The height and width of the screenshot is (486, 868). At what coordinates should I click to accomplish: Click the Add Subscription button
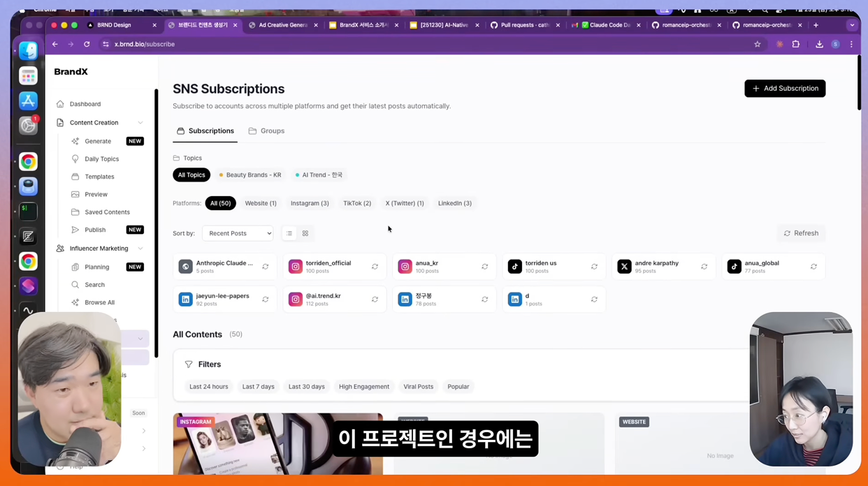785,88
